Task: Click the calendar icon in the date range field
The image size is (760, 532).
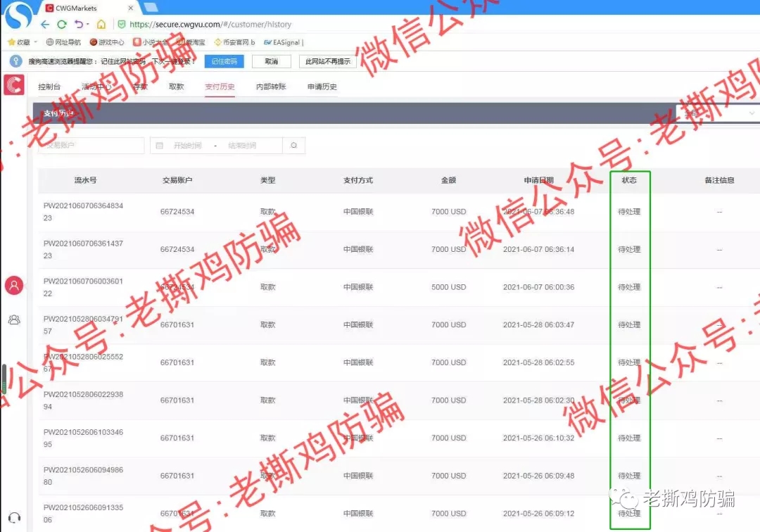Action: [160, 146]
